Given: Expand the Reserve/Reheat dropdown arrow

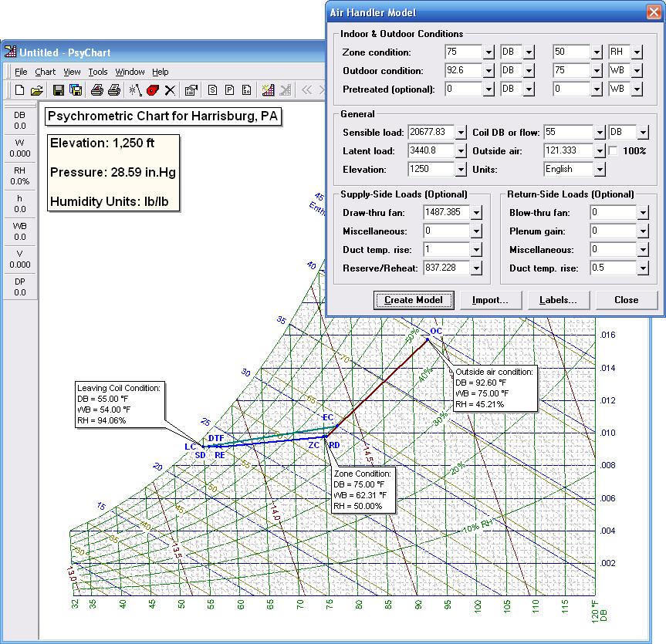Looking at the screenshot, I should click(477, 268).
